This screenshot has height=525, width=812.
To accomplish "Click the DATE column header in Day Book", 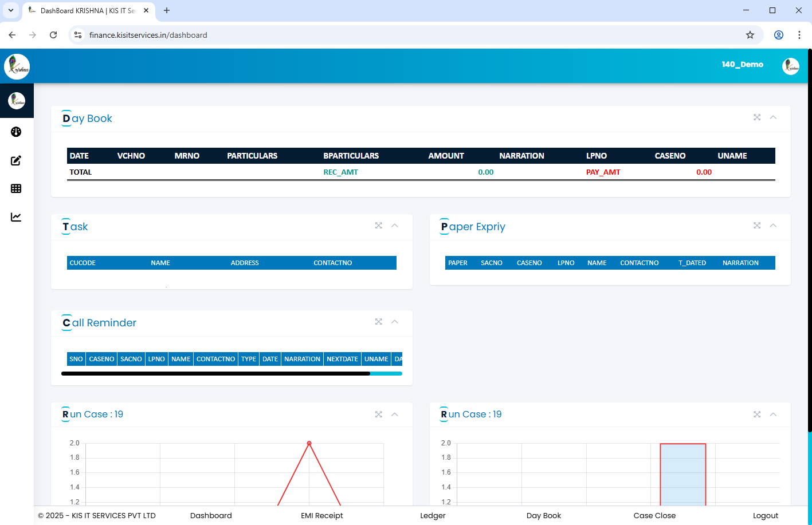I will [x=79, y=156].
